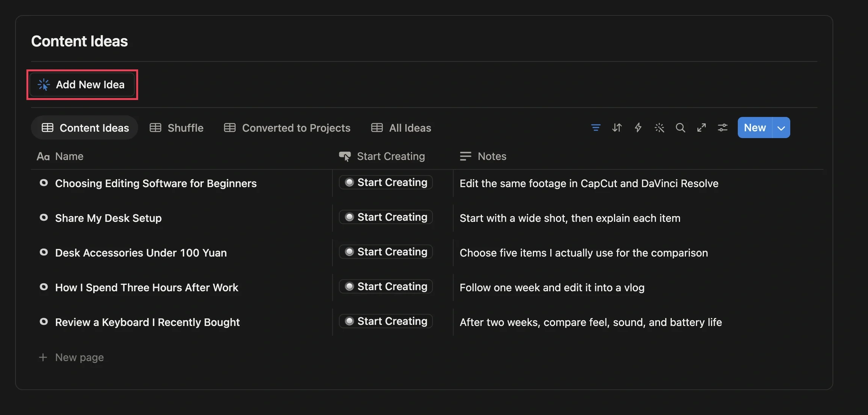The image size is (868, 415).
Task: Open view settings sliders icon
Action: tap(722, 128)
